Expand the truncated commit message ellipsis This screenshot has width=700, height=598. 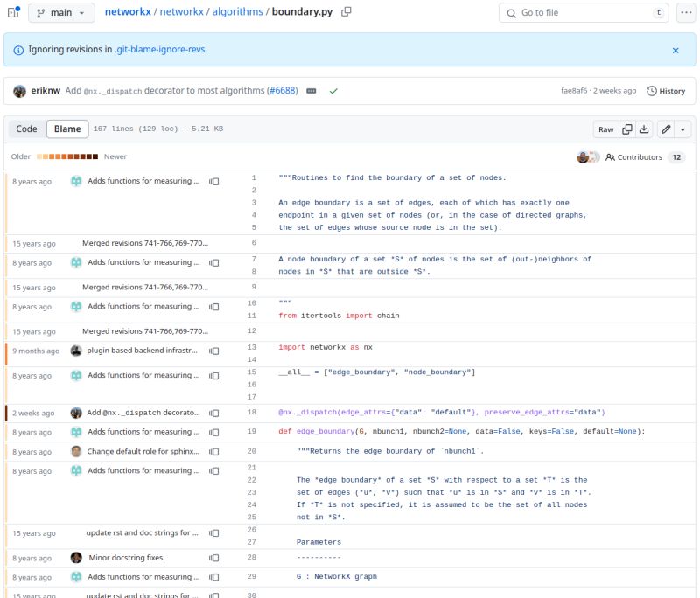tap(312, 90)
